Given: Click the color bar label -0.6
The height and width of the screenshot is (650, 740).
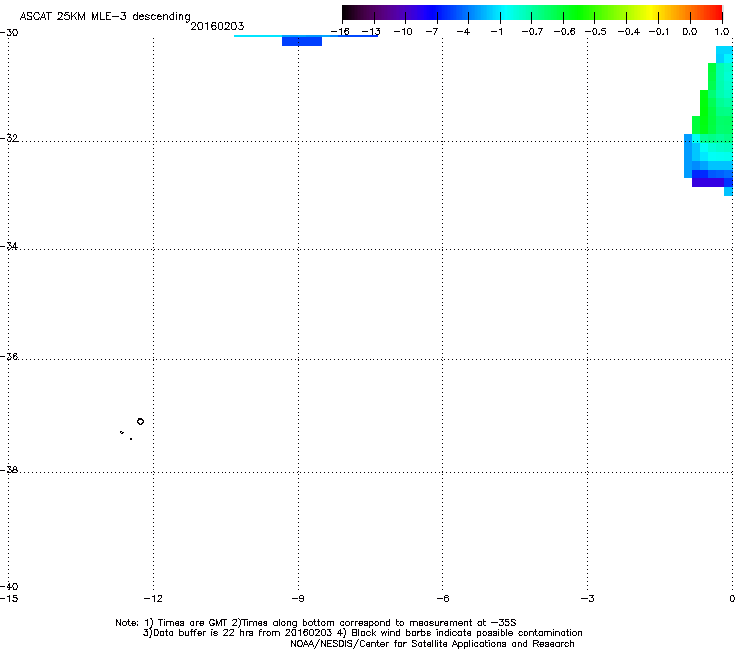Looking at the screenshot, I should click(564, 32).
